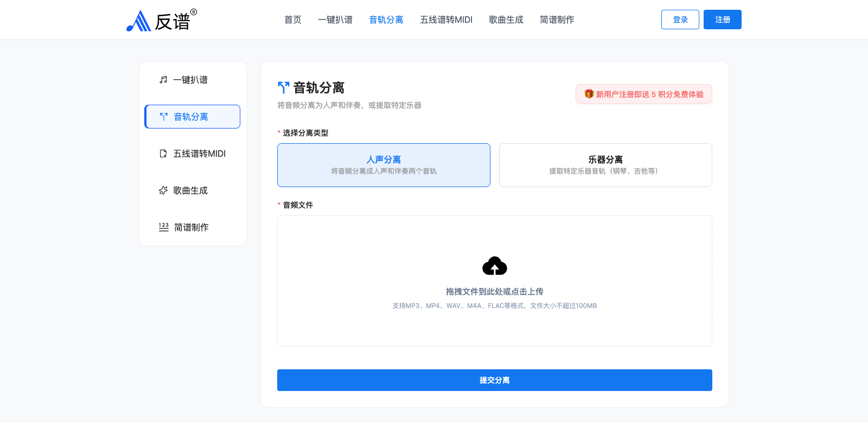Go to 简谱制作 in the sidebar
868x423 pixels.
pyautogui.click(x=193, y=227)
